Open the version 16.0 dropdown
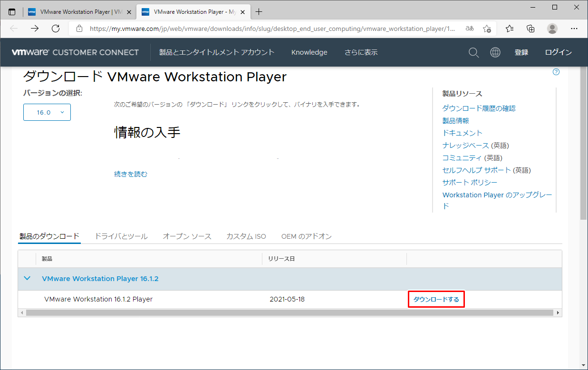Viewport: 588px width, 370px height. 47,112
